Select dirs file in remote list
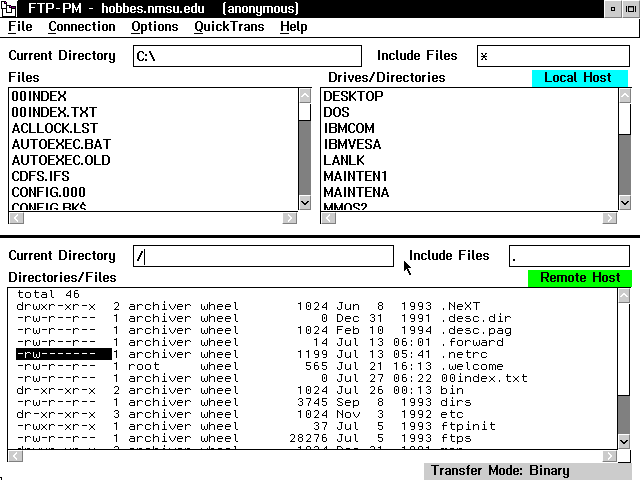Image resolution: width=640 pixels, height=480 pixels. point(312,402)
